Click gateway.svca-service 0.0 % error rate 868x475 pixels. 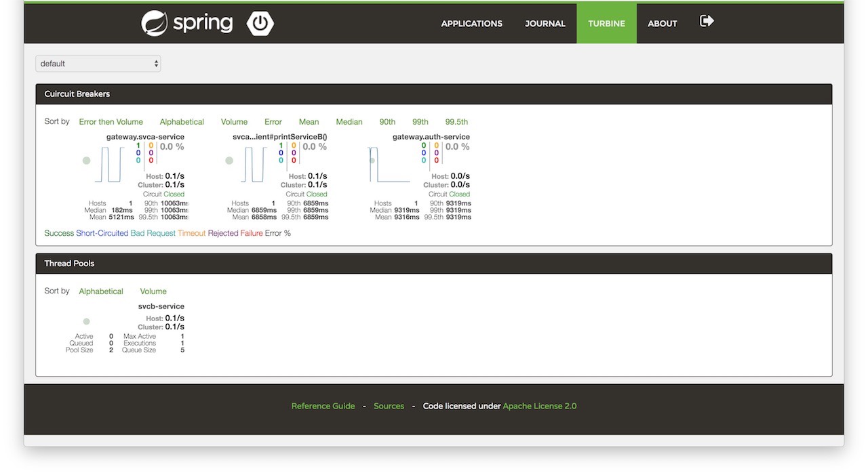click(x=172, y=147)
